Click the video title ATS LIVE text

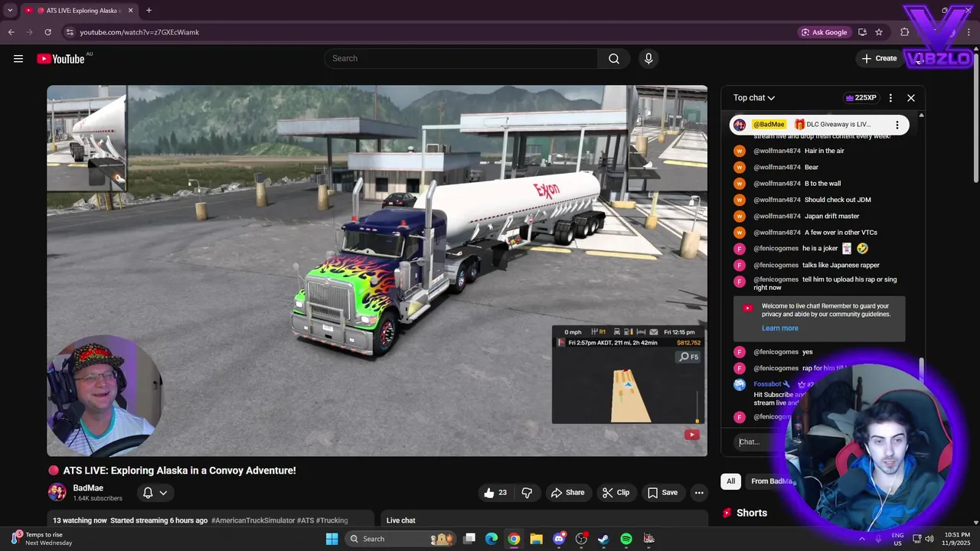click(179, 471)
